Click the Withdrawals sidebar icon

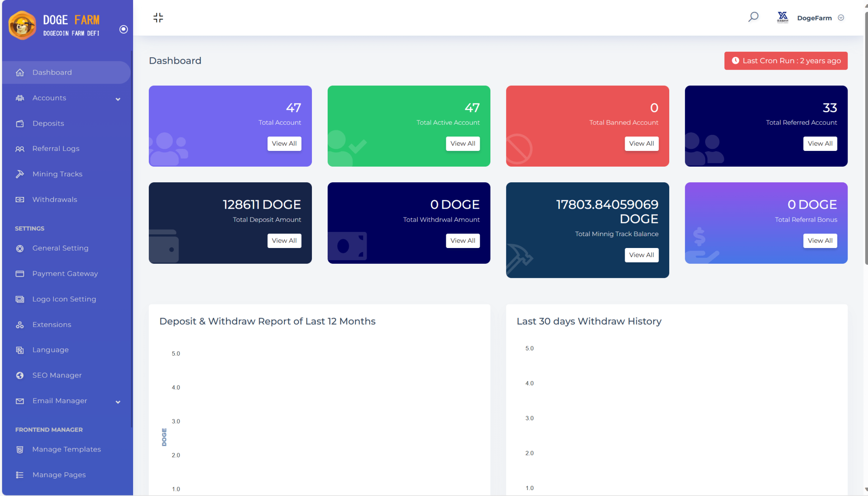coord(19,199)
